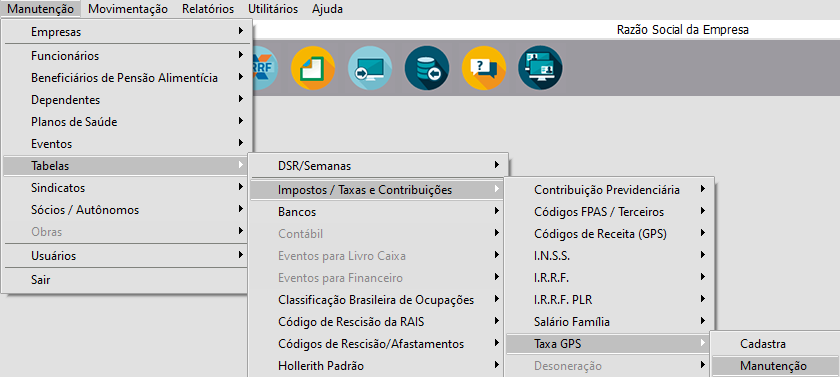Expand the Sócios / Autônomos submenu
The image size is (840, 377).
tap(126, 210)
